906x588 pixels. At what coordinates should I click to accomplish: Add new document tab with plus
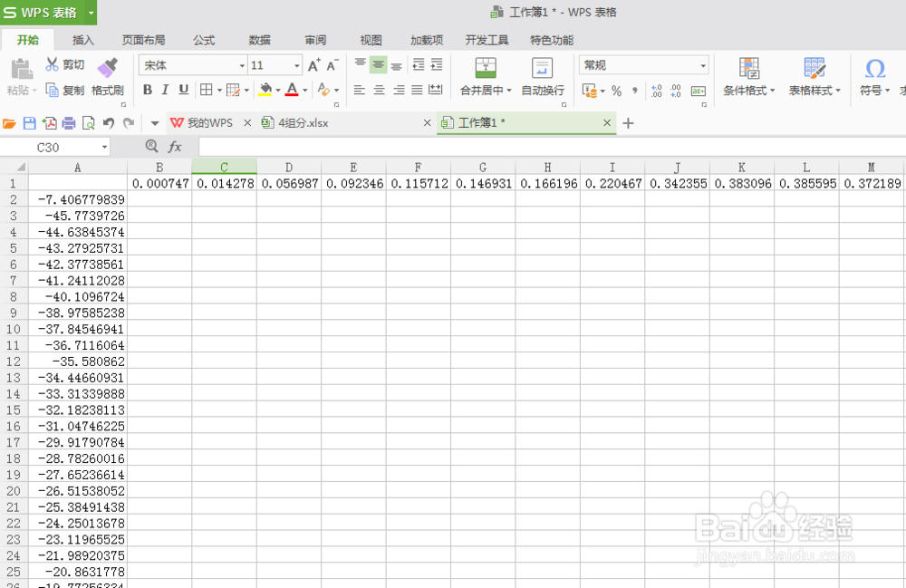coord(628,123)
